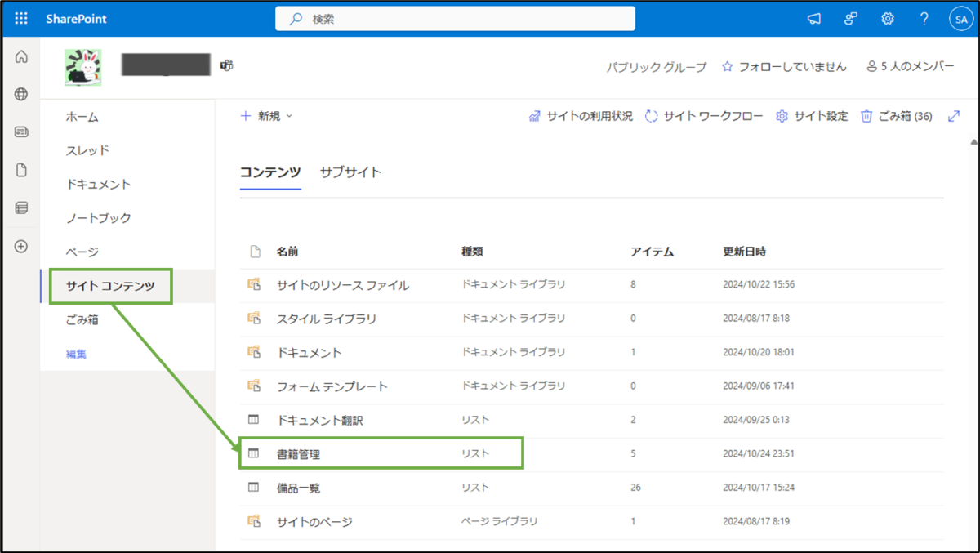
Task: Open My files document icon in app bar
Action: 21,170
